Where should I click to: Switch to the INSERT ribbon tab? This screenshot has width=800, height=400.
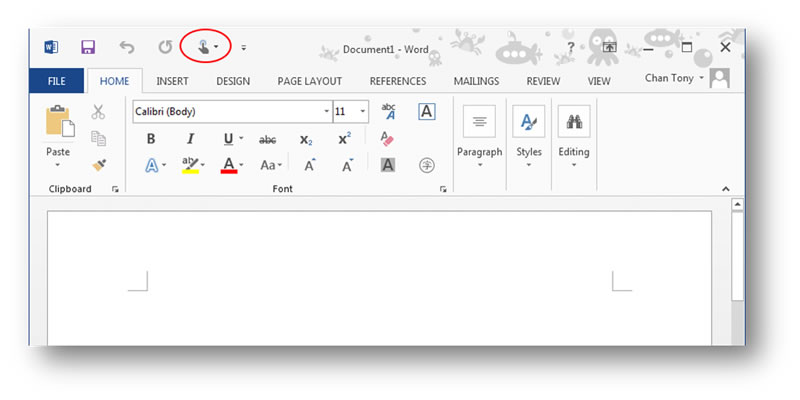point(173,81)
